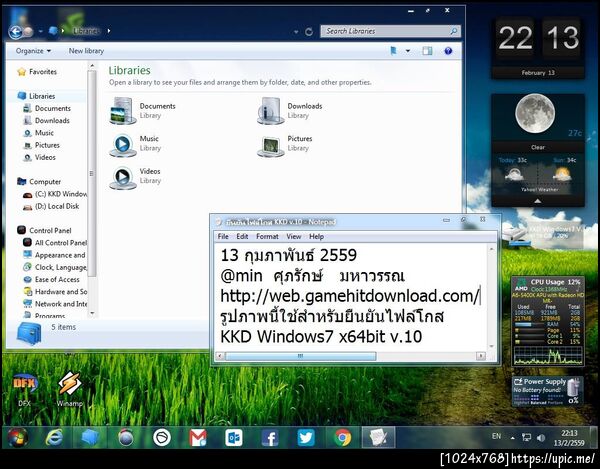This screenshot has width=600, height=469.
Task: Launch Winamp from the desktop
Action: click(x=70, y=388)
